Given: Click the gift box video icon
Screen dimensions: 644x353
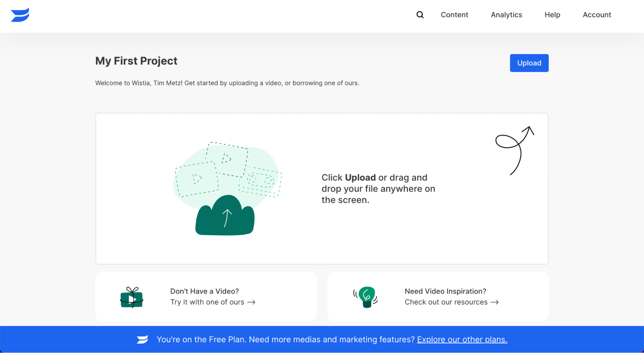Looking at the screenshot, I should pos(131,297).
